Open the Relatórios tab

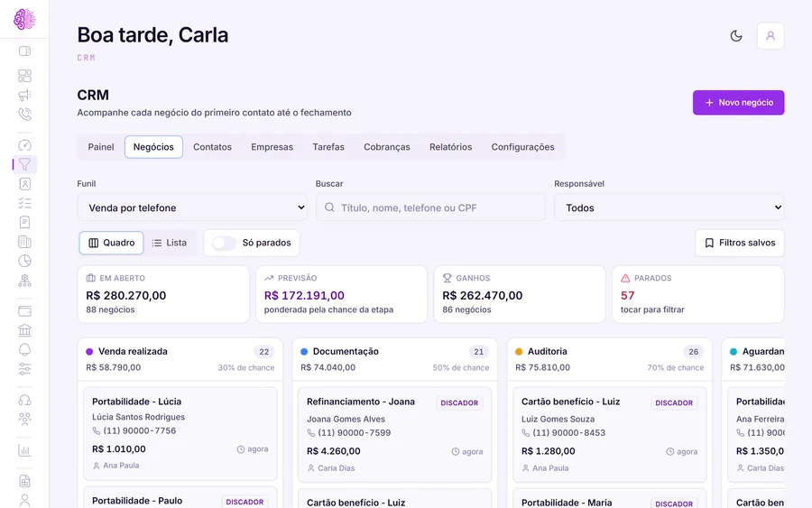pos(450,147)
